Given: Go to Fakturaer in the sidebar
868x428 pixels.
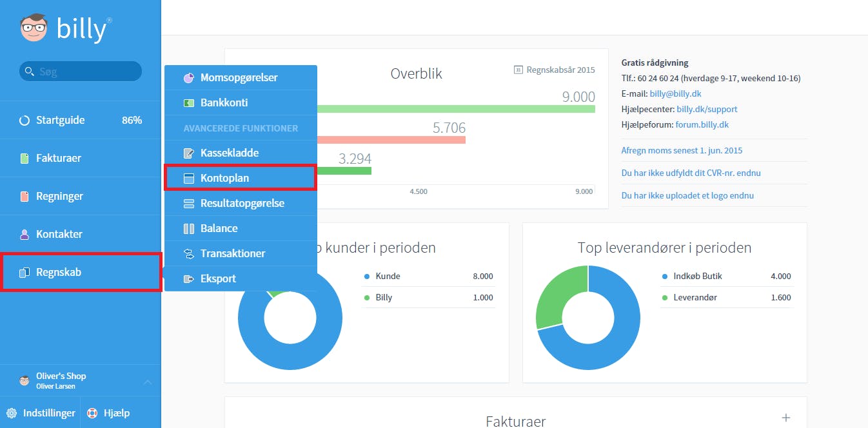Looking at the screenshot, I should (81, 159).
